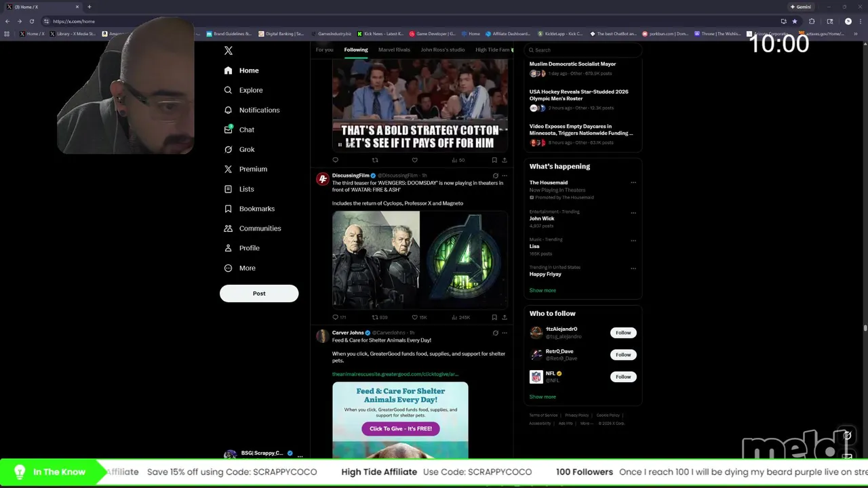The height and width of the screenshot is (488, 868).
Task: Repost the Bold Strategy Cotton post
Action: coord(375,160)
